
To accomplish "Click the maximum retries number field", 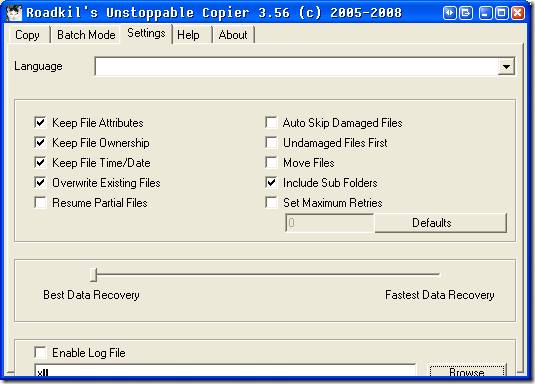I will pyautogui.click(x=330, y=223).
